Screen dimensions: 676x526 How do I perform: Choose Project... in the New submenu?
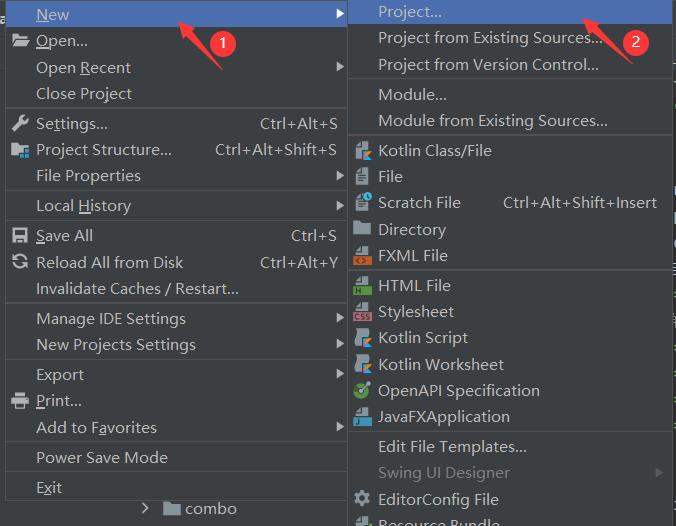[x=510, y=12]
